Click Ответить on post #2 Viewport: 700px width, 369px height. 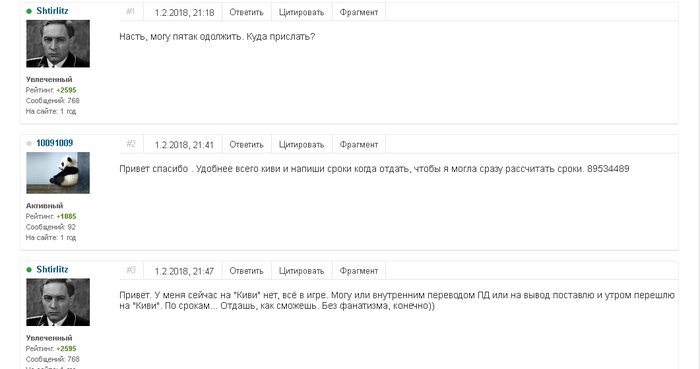[246, 145]
